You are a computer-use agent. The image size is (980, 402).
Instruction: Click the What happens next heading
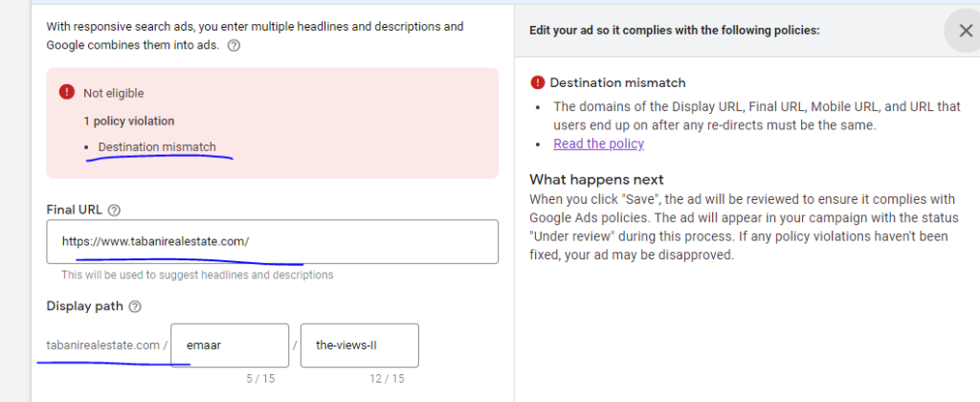tap(596, 179)
